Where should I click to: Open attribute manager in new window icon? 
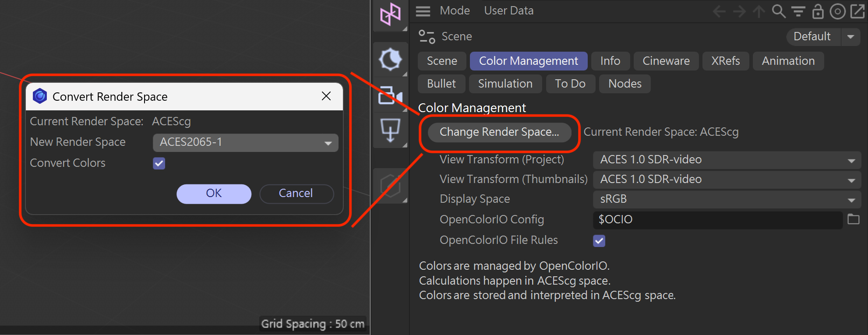[857, 11]
